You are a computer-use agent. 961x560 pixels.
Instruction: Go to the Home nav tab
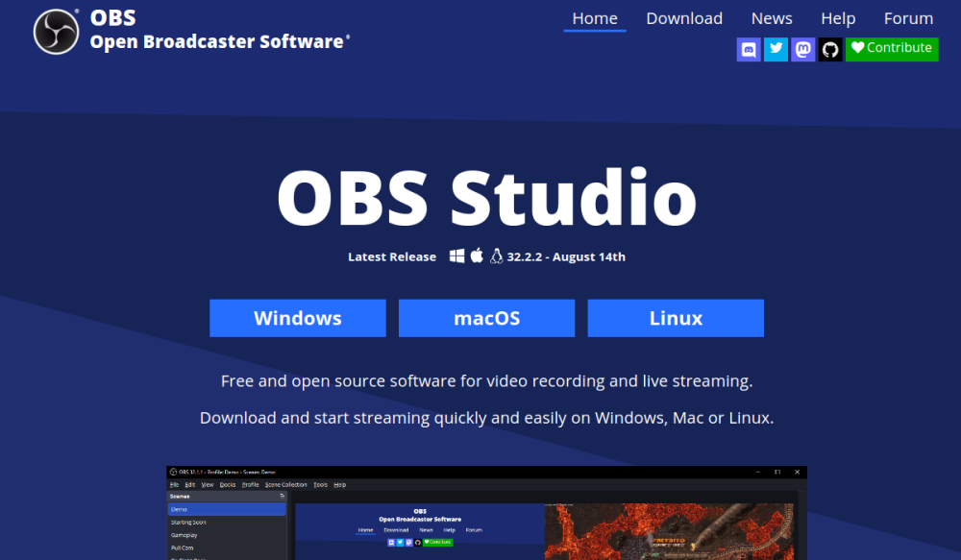pos(595,18)
